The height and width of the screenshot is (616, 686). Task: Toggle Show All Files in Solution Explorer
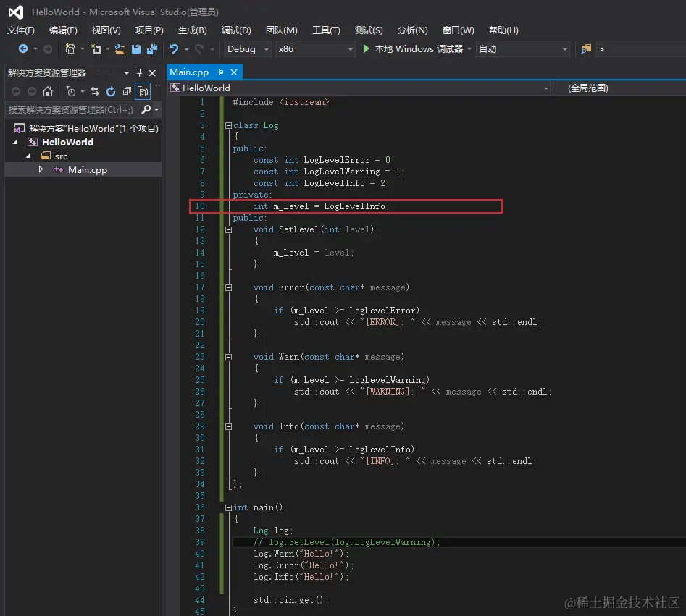(143, 91)
